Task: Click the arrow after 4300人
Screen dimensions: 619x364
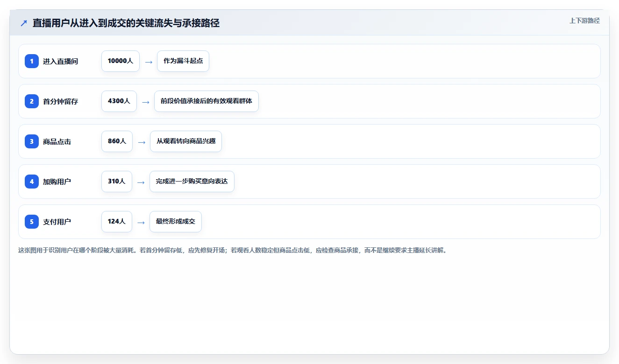Action: coord(146,102)
